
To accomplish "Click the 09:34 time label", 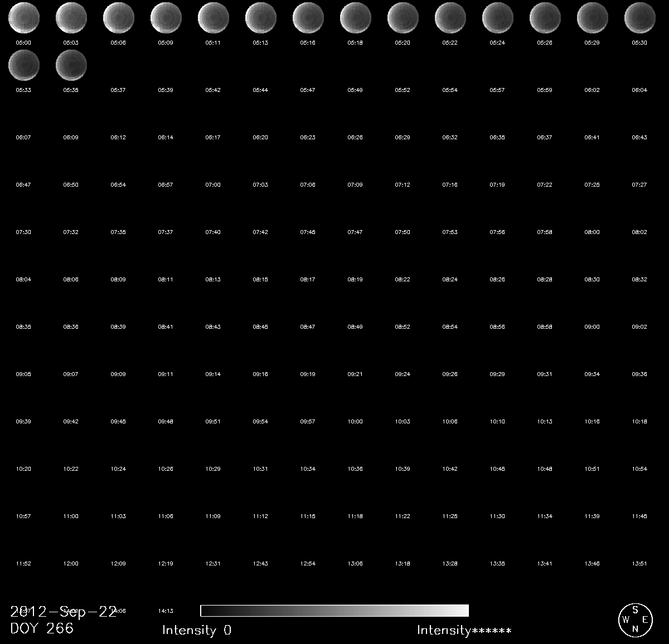I will tap(592, 374).
